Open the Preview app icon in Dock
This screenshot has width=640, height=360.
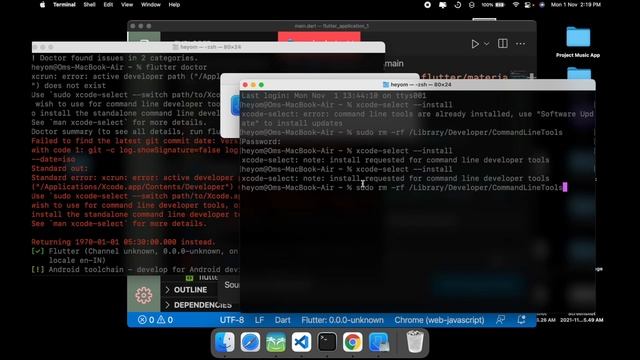coord(378,342)
